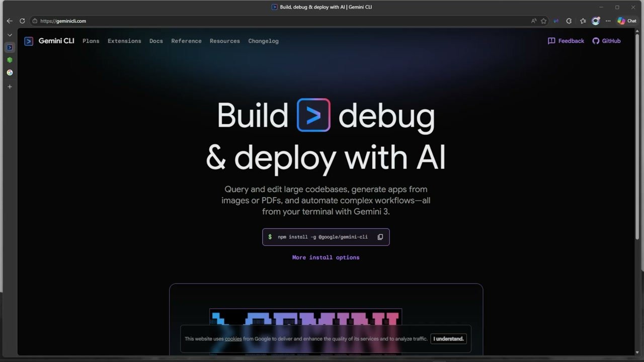Reload the page with the refresh icon
Image resolution: width=644 pixels, height=362 pixels.
22,21
